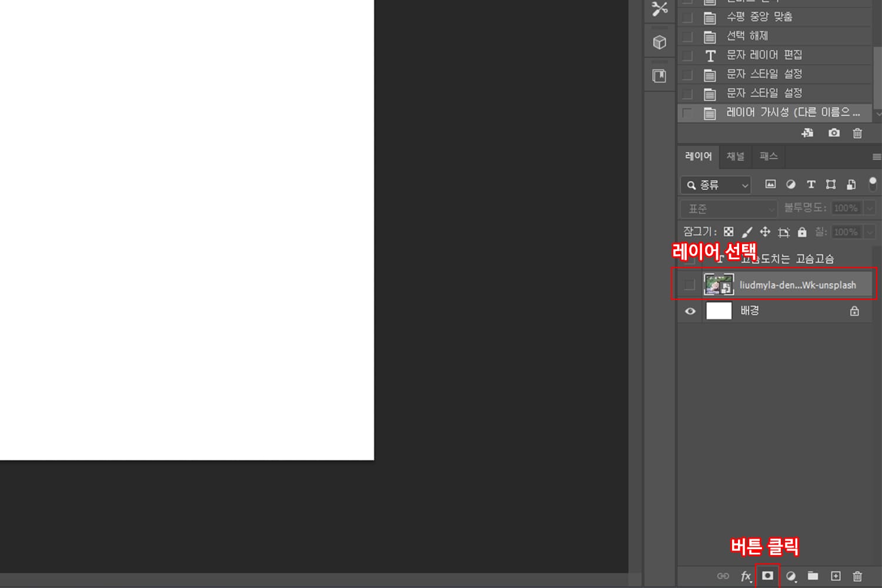Lock image pixels with brush icon
The height and width of the screenshot is (588, 882).
pyautogui.click(x=747, y=232)
